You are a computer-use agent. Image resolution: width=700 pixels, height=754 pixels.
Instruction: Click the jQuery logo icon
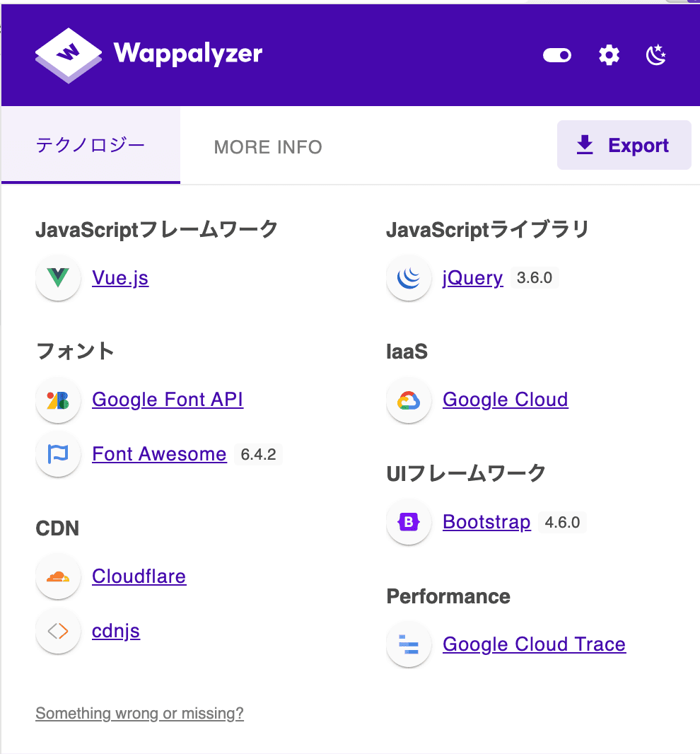409,278
